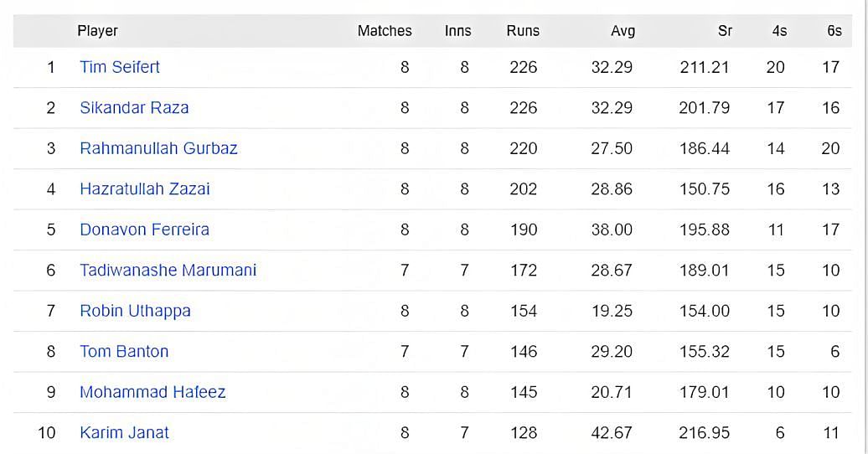Screen dimensions: 868x454
Task: Click Tim Seifert's 211.21 strike rate cell
Action: coord(705,67)
